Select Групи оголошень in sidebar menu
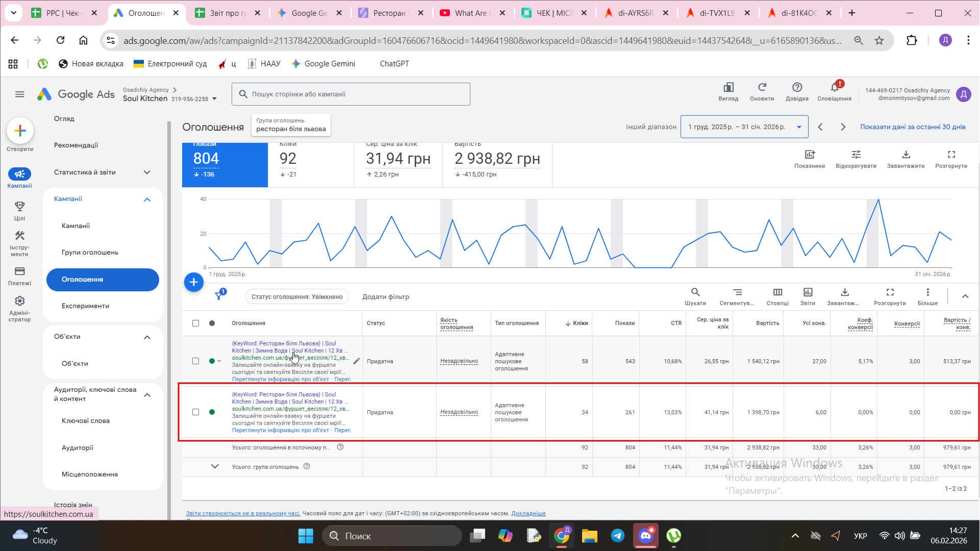Screen dimensions: 980x551 (90, 253)
